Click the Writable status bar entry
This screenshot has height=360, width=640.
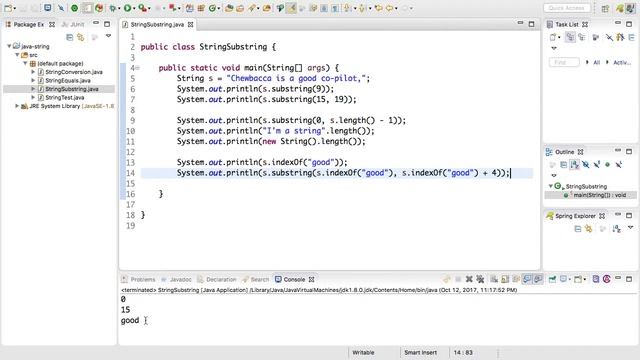pyautogui.click(x=363, y=353)
